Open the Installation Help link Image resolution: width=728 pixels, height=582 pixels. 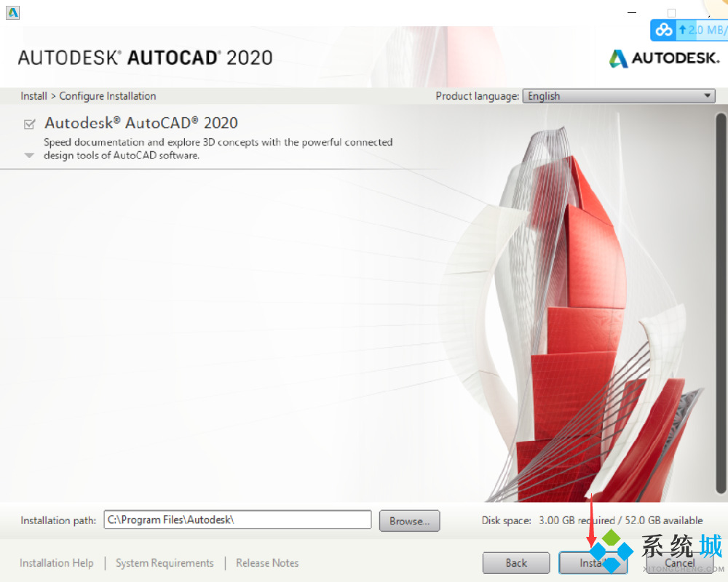coord(57,563)
